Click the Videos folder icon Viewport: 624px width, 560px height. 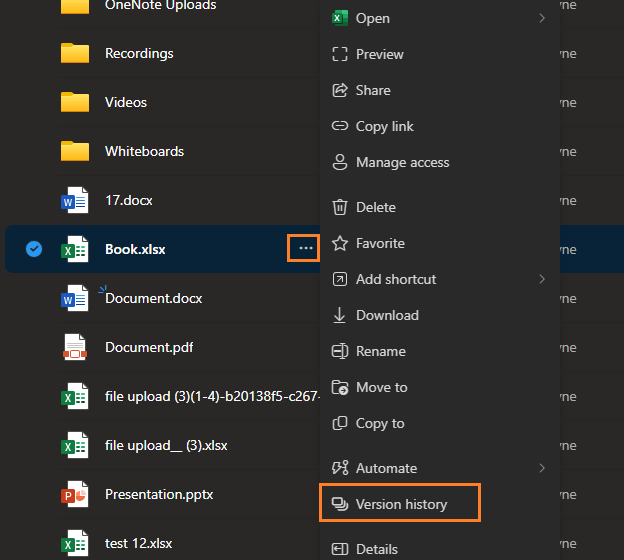point(75,102)
